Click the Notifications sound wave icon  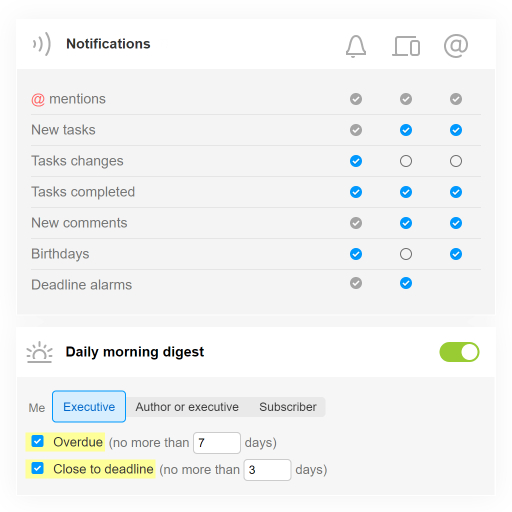(x=42, y=44)
